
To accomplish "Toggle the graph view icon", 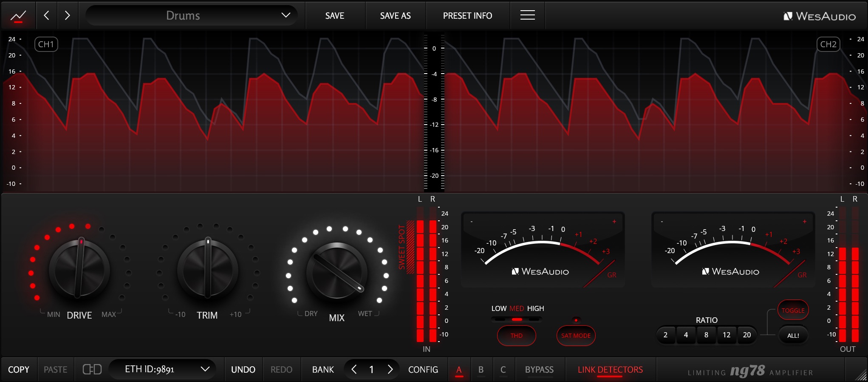I will click(18, 16).
